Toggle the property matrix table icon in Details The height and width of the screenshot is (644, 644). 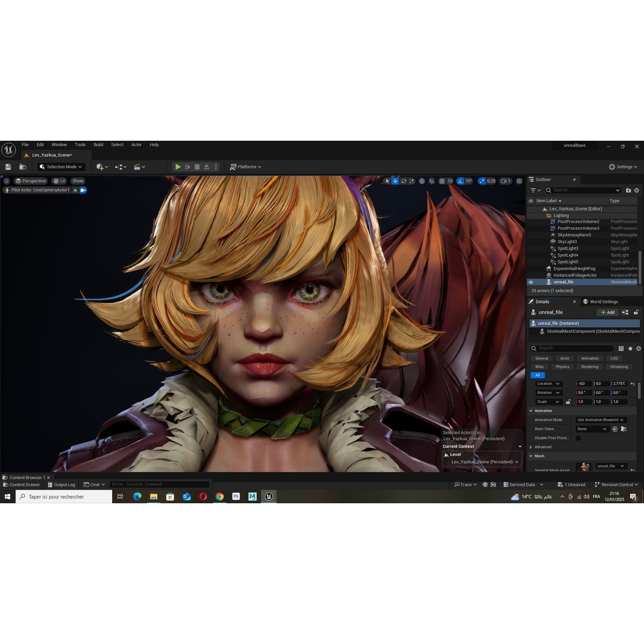click(621, 348)
